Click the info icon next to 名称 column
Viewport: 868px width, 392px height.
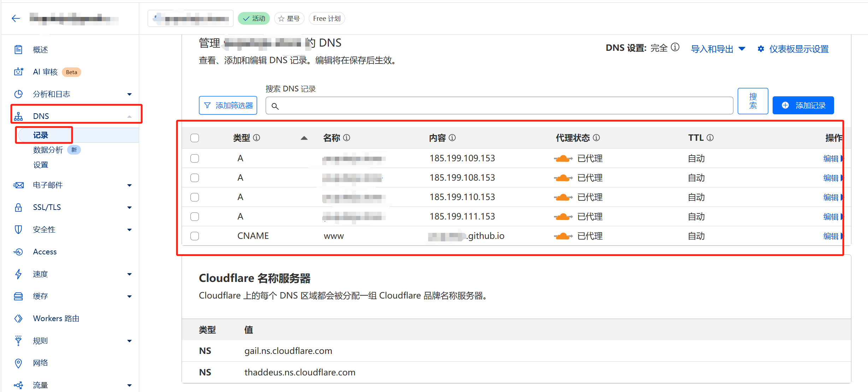point(347,138)
